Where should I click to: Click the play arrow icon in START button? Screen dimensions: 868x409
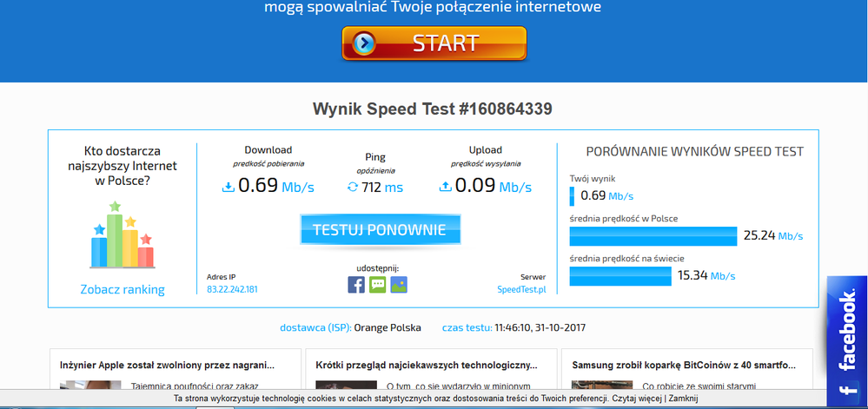[364, 43]
